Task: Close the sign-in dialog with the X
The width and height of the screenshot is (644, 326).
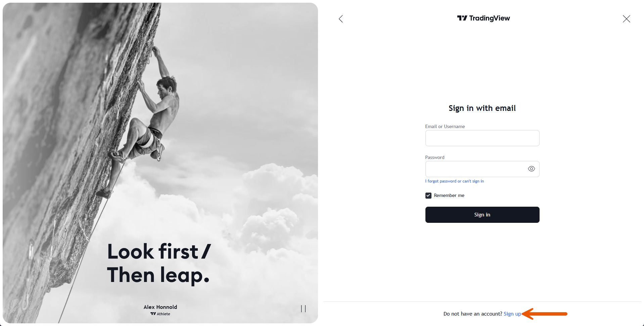Action: tap(626, 19)
